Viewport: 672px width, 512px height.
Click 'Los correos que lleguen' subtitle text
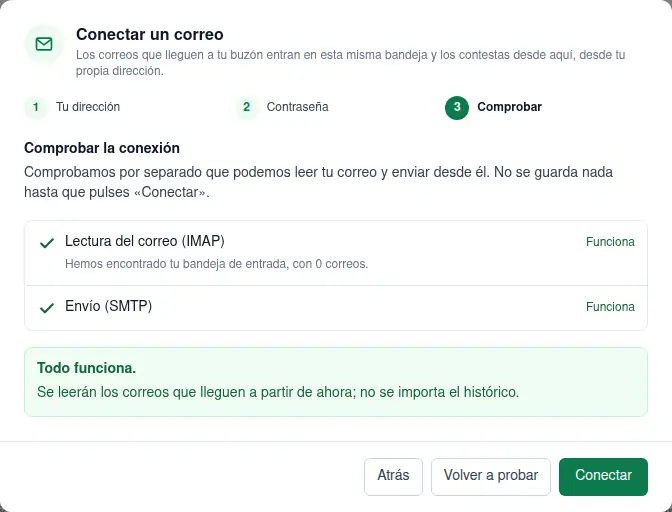[x=351, y=63]
